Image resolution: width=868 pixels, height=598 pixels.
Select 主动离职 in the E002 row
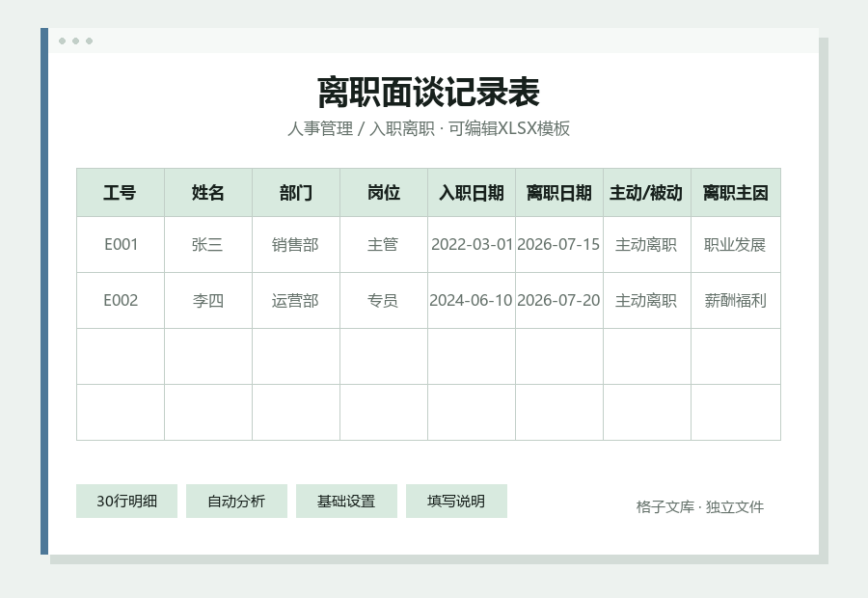(647, 301)
